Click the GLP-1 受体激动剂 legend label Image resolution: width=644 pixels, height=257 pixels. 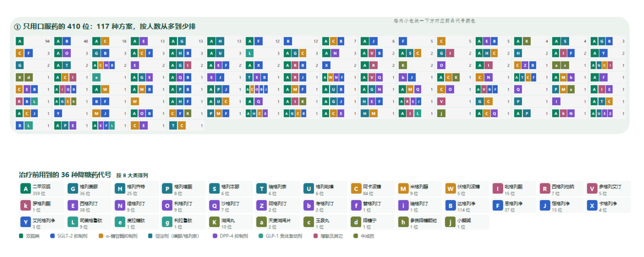point(284,236)
